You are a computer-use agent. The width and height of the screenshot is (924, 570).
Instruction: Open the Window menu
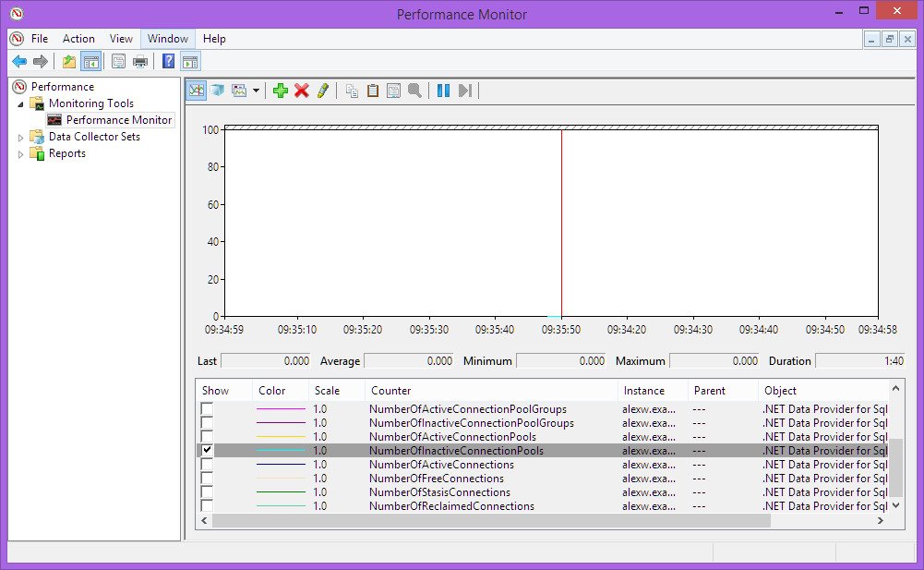click(x=168, y=39)
